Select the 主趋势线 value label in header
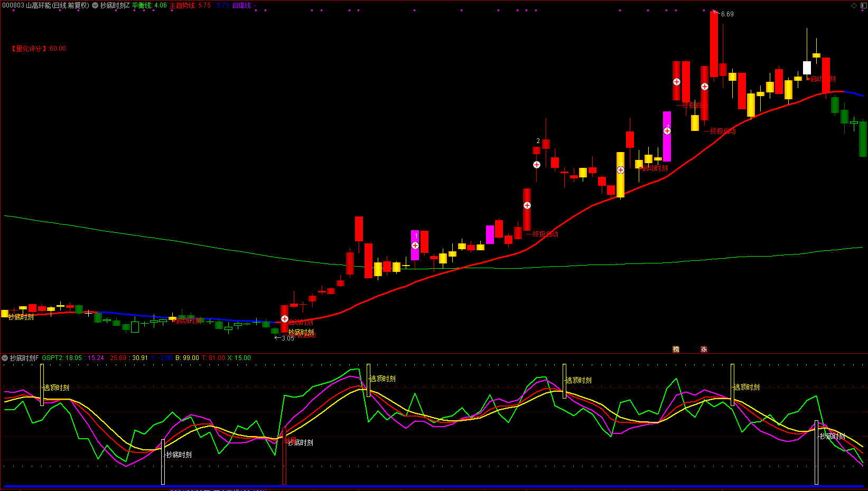 [190, 5]
